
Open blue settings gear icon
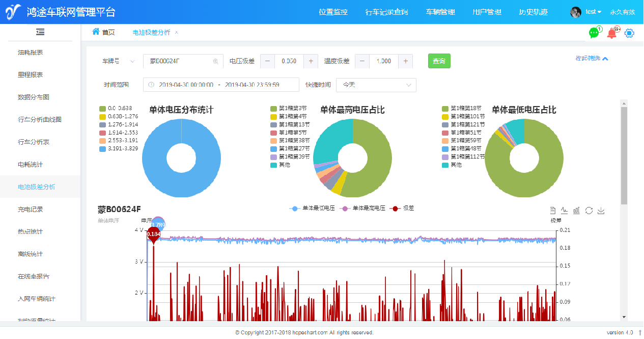(629, 33)
